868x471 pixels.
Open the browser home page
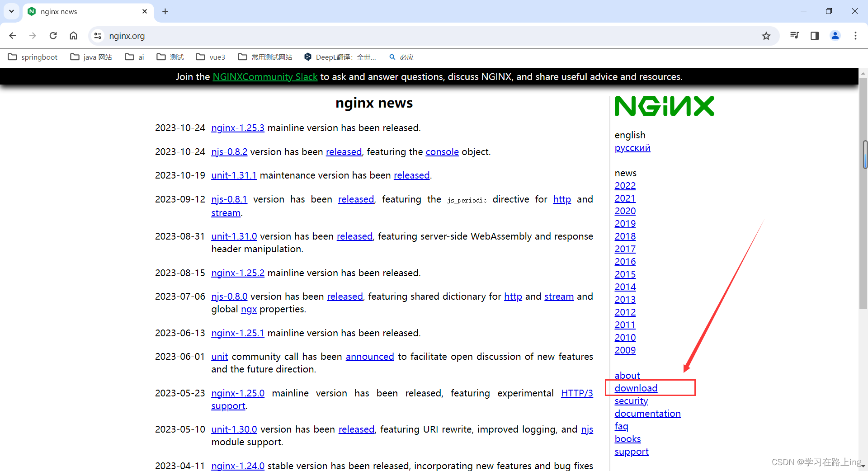click(73, 36)
